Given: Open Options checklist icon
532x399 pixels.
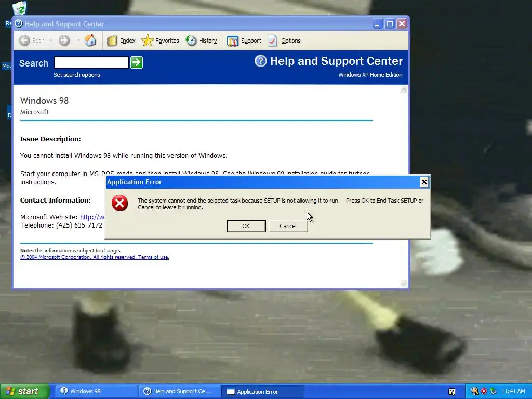Looking at the screenshot, I should (x=272, y=41).
